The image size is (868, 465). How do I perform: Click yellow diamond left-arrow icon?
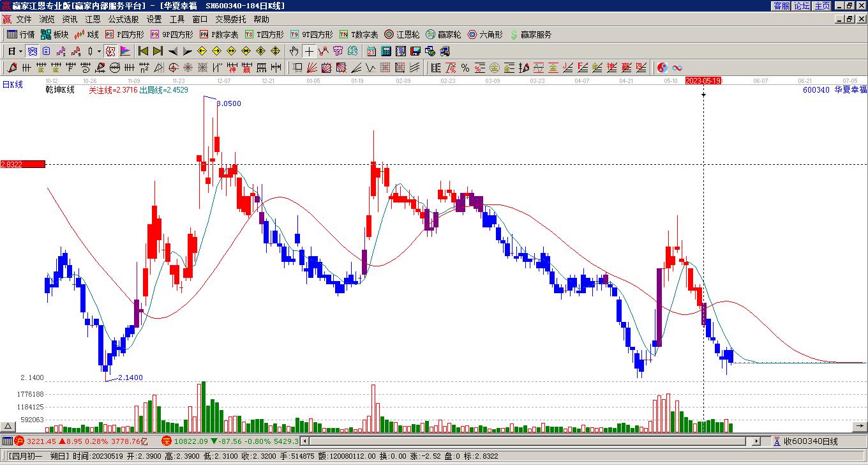tap(202, 51)
